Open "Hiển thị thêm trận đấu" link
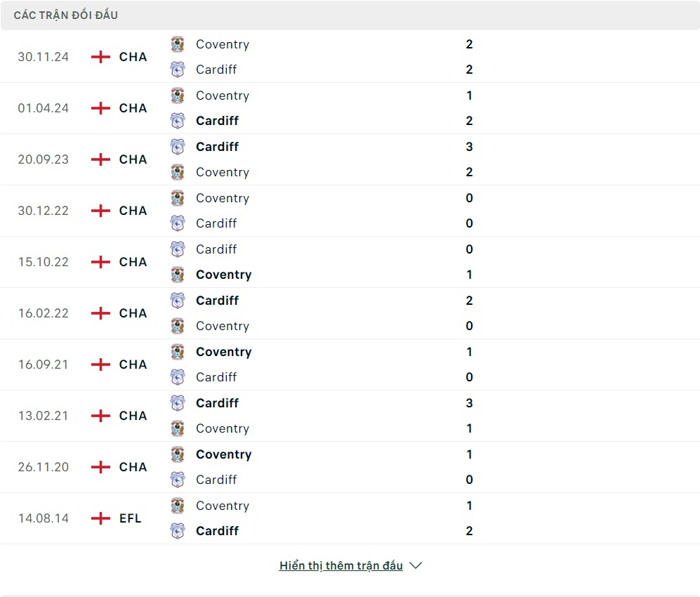The height and width of the screenshot is (597, 700). pyautogui.click(x=341, y=565)
